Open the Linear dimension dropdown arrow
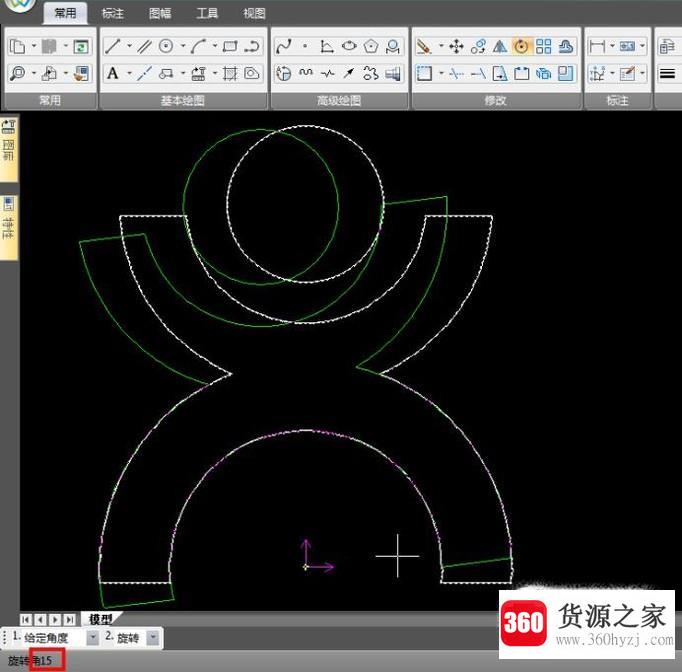 click(612, 46)
